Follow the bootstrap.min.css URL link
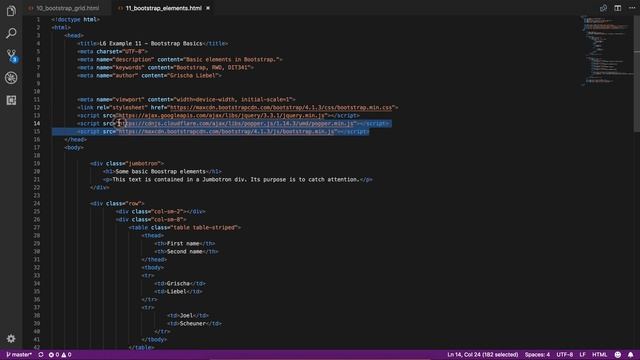This screenshot has width=640, height=360. point(281,107)
